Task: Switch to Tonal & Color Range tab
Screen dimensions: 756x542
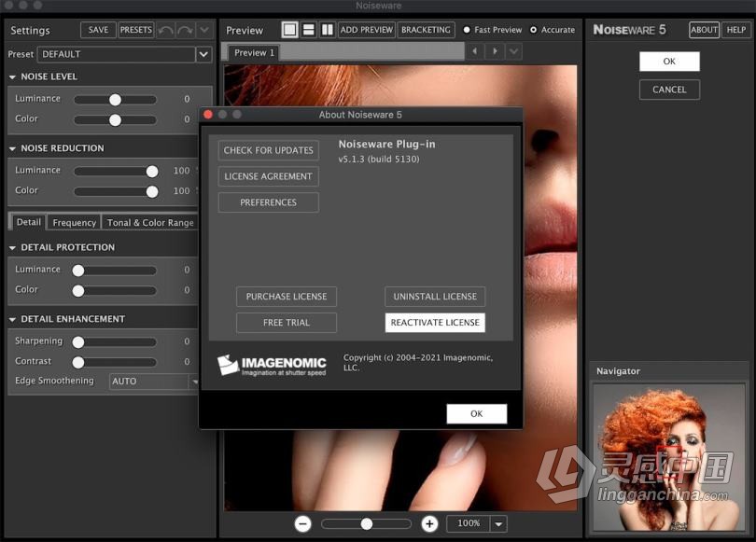Action: coord(150,223)
